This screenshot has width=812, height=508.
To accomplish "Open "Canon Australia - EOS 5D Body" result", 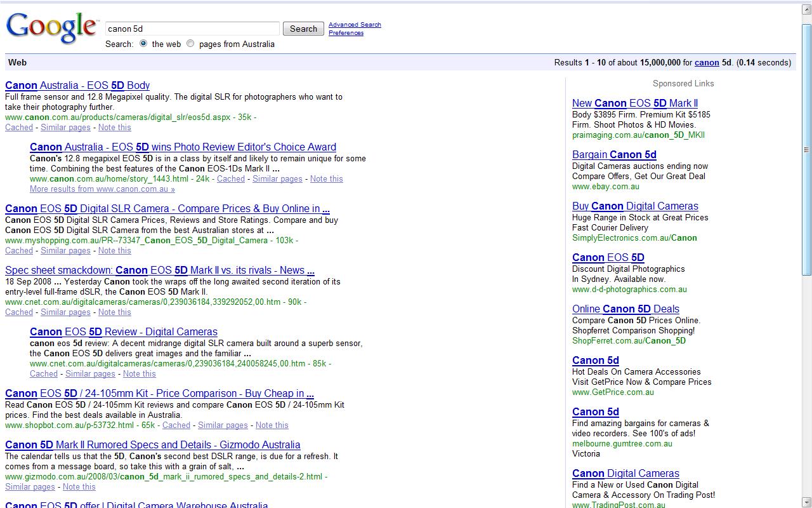I will 77,85.
